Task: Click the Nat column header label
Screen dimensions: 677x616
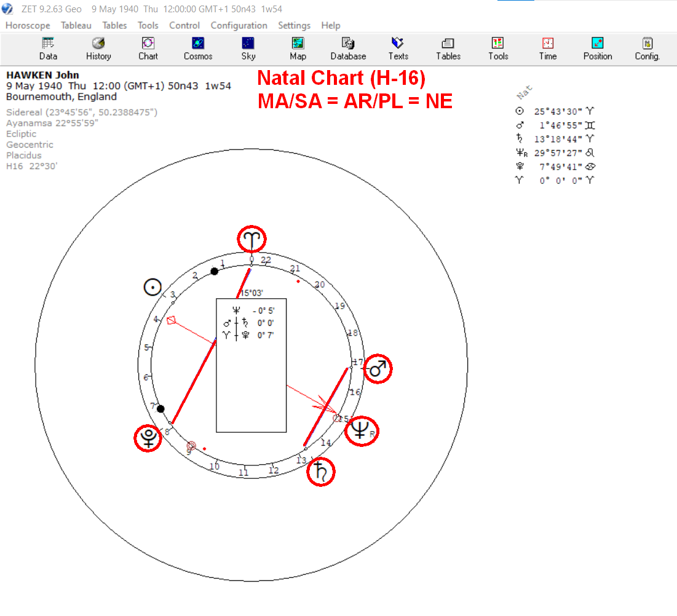Action: point(524,92)
